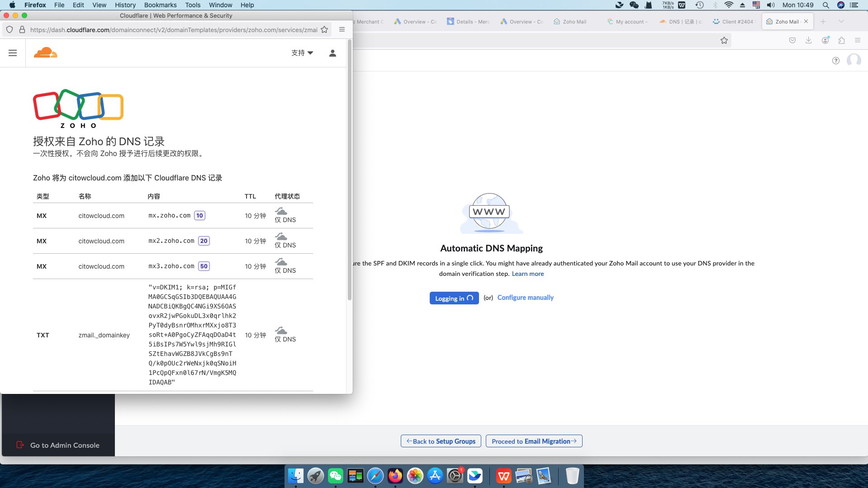This screenshot has width=868, height=488.
Task: Click the Cloudflare orange cloud logo
Action: pyautogui.click(x=45, y=52)
